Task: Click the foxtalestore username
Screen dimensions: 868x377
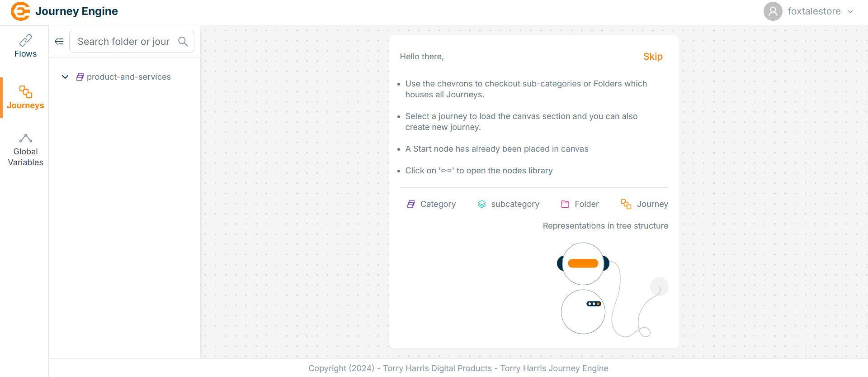Action: pos(814,11)
